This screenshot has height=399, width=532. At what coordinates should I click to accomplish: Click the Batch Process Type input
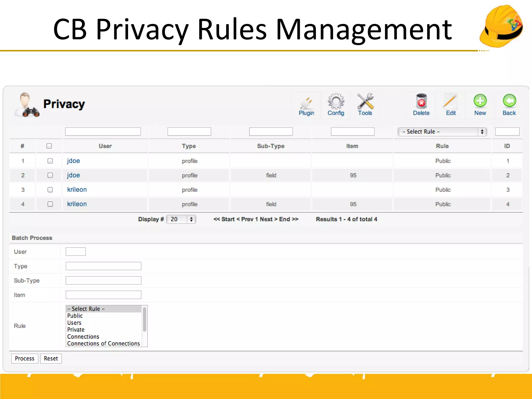(103, 266)
